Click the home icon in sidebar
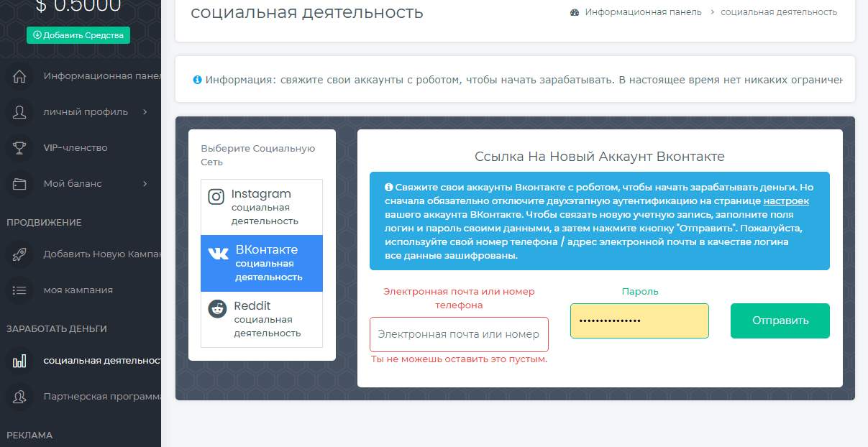Viewport: 868px width, 447px height. click(x=19, y=76)
